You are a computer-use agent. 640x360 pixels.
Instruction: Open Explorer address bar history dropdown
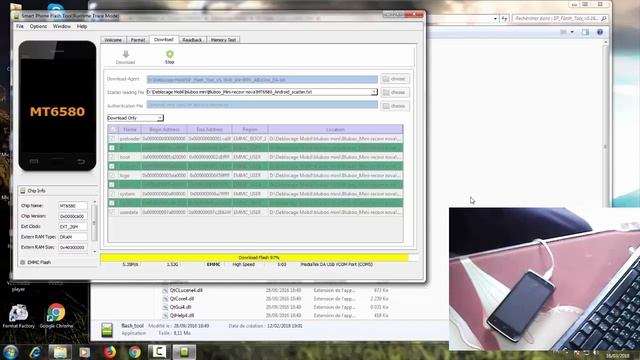[x=495, y=18]
